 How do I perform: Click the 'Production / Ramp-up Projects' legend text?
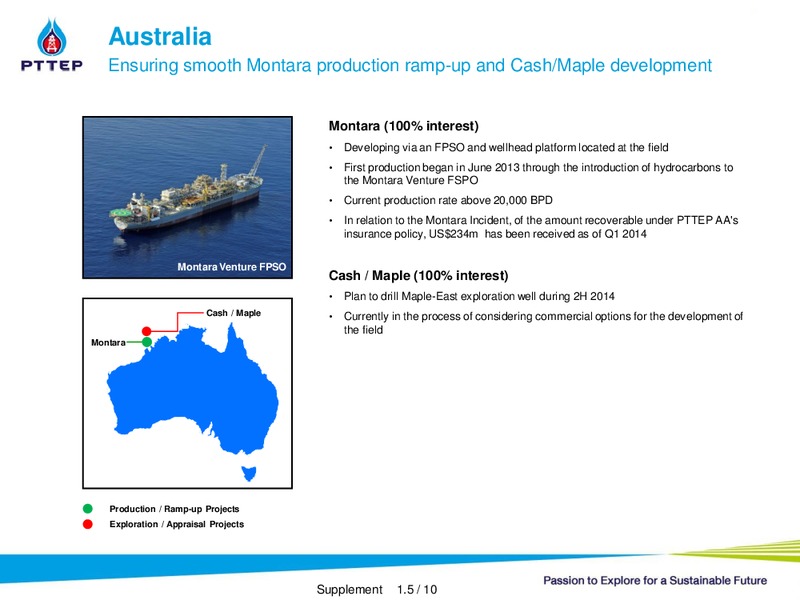(174, 509)
